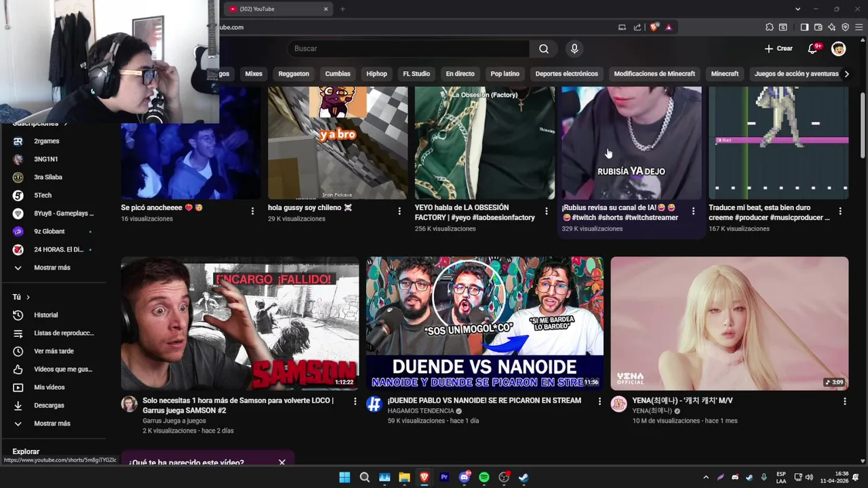Open Ver más tarde in sidebar

point(53,351)
